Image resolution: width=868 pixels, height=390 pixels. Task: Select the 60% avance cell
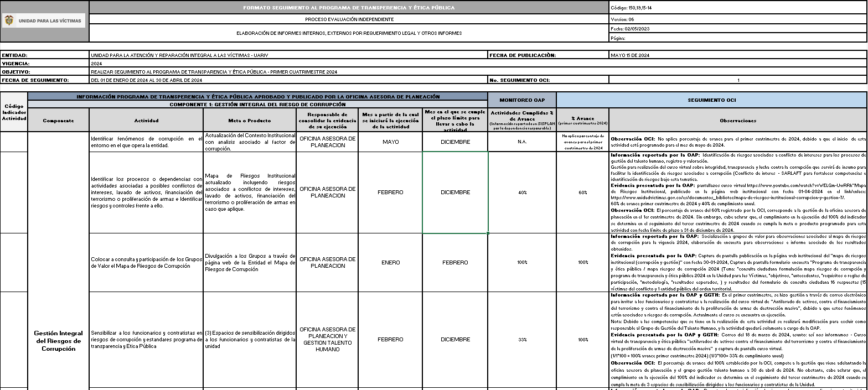click(582, 193)
